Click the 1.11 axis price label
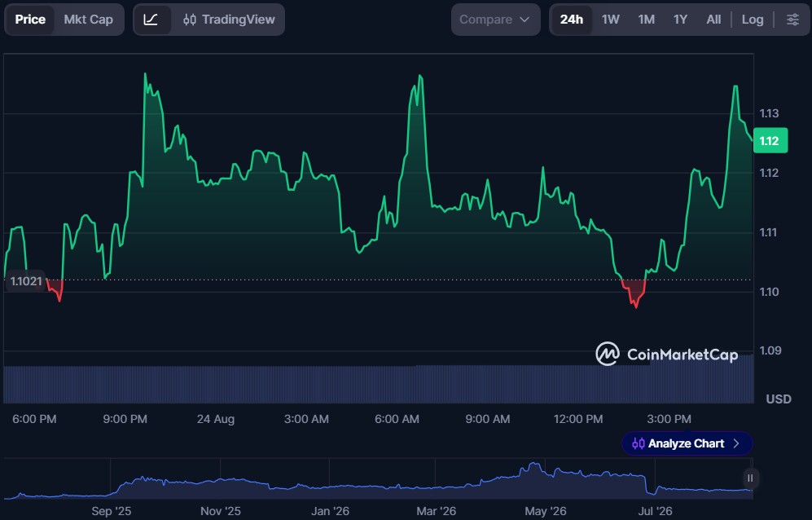This screenshot has height=520, width=812. click(x=768, y=232)
